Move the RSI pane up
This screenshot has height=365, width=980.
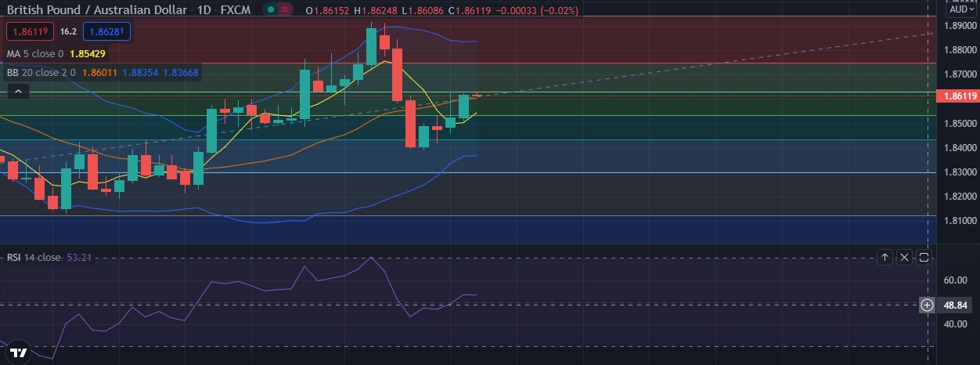[x=885, y=257]
